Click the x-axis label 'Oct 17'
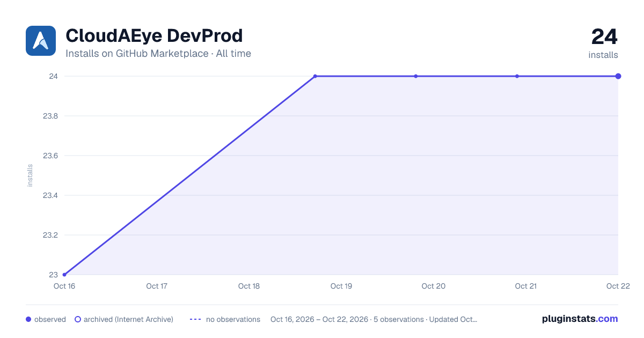 (157, 286)
